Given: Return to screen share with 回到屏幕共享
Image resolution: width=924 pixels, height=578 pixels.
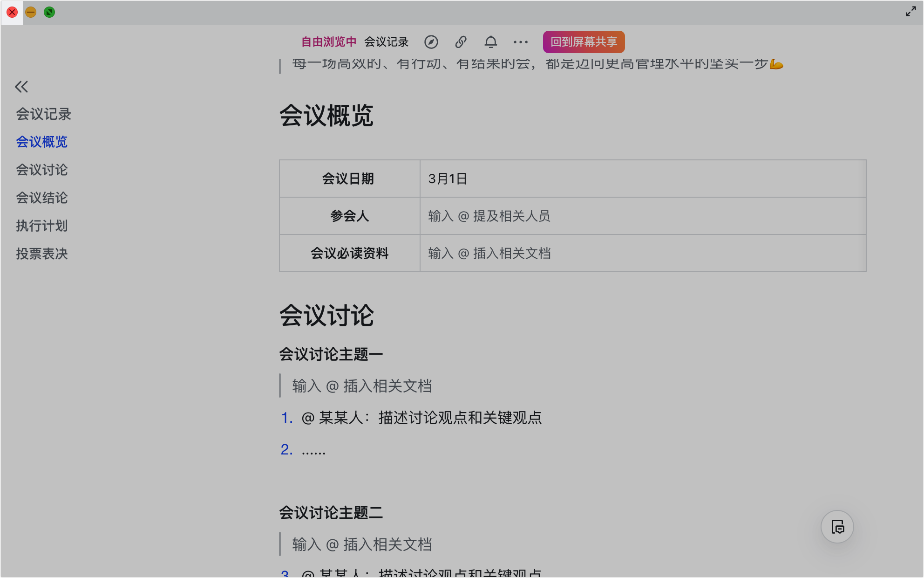Looking at the screenshot, I should pyautogui.click(x=584, y=42).
